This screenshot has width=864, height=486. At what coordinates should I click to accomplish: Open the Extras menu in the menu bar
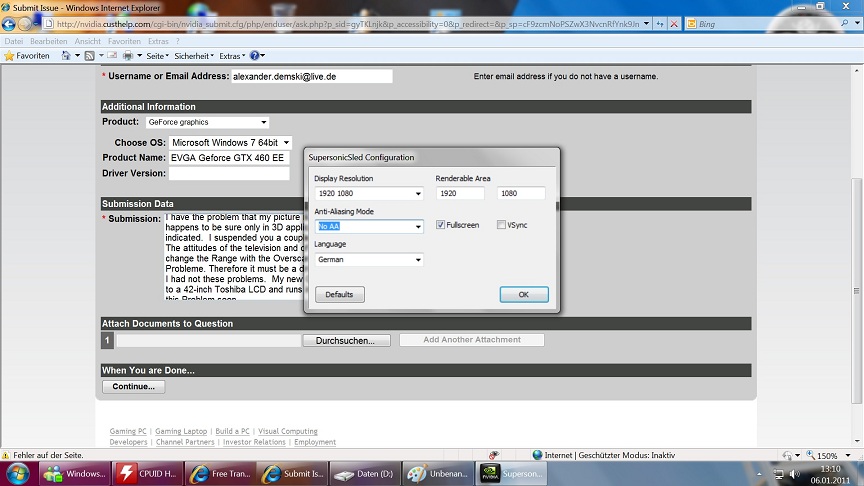[158, 41]
